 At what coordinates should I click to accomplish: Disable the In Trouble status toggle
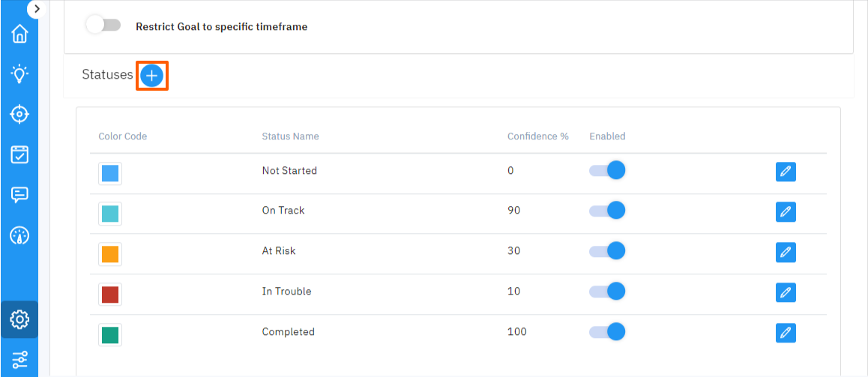(x=607, y=292)
